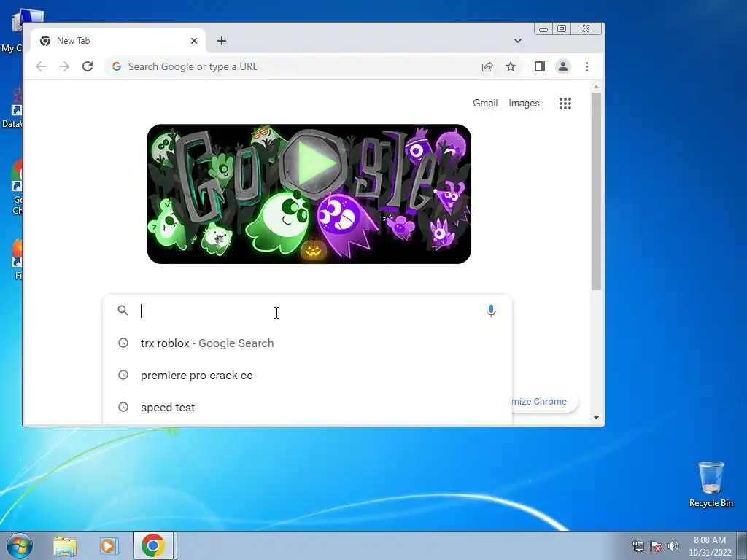This screenshot has width=747, height=560.
Task: Open the Google apps grid
Action: coord(565,104)
